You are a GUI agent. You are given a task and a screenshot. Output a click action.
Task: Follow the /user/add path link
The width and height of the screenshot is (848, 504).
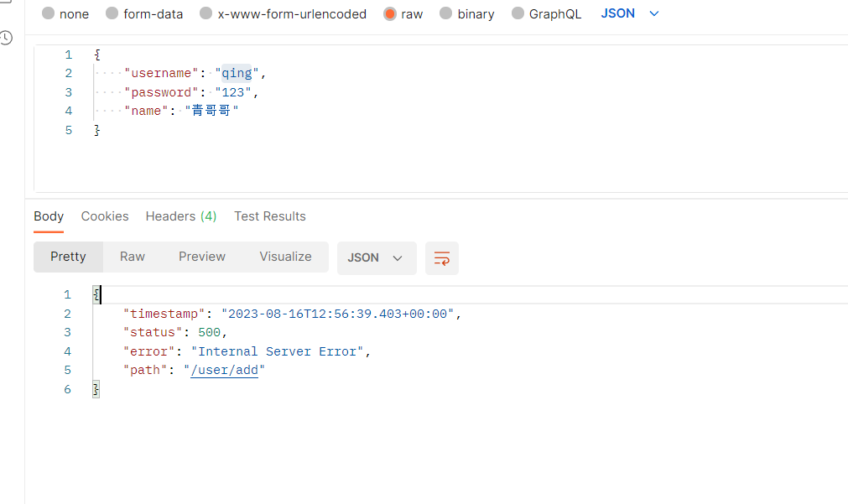tap(225, 371)
